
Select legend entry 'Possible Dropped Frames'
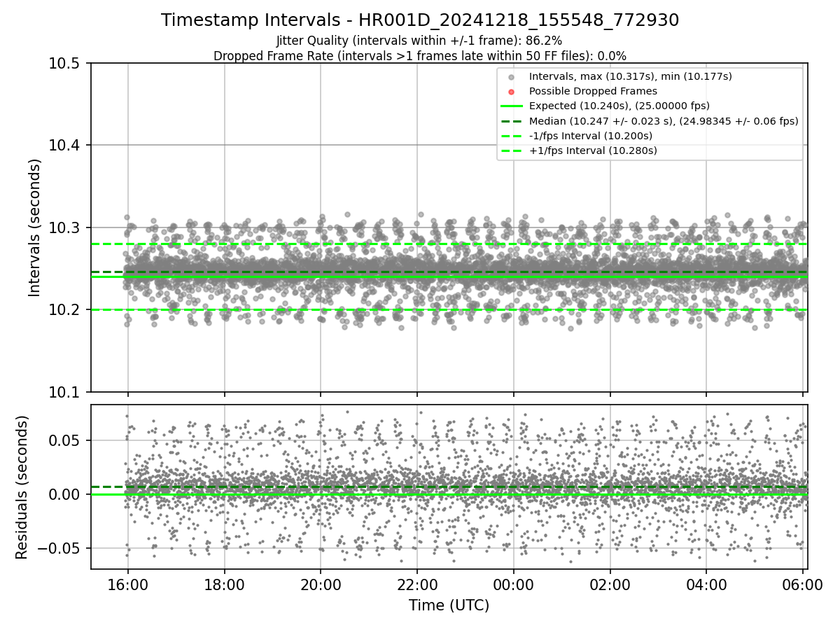[593, 91]
